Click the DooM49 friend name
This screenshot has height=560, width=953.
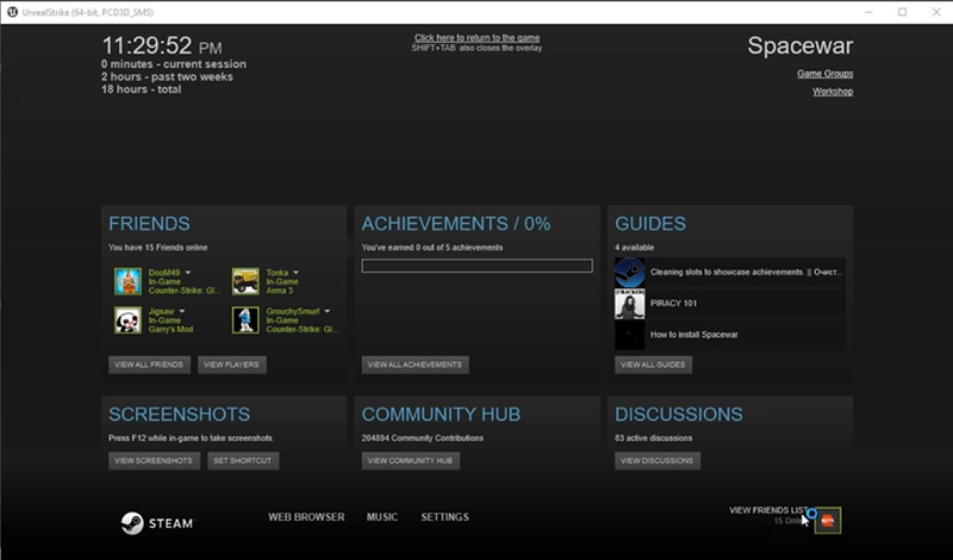[x=164, y=272]
